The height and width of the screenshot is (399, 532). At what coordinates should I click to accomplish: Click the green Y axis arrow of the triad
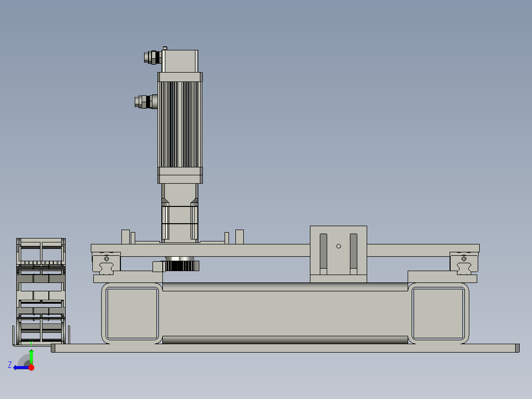31,356
